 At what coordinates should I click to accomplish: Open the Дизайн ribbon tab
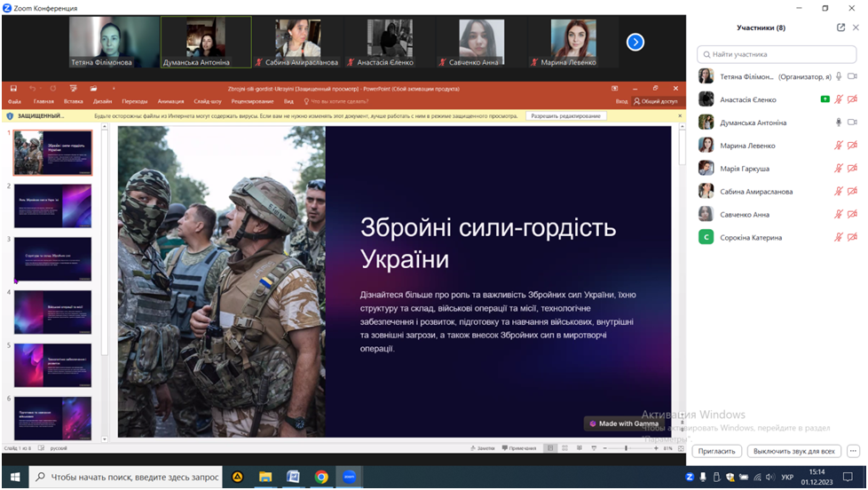click(102, 102)
